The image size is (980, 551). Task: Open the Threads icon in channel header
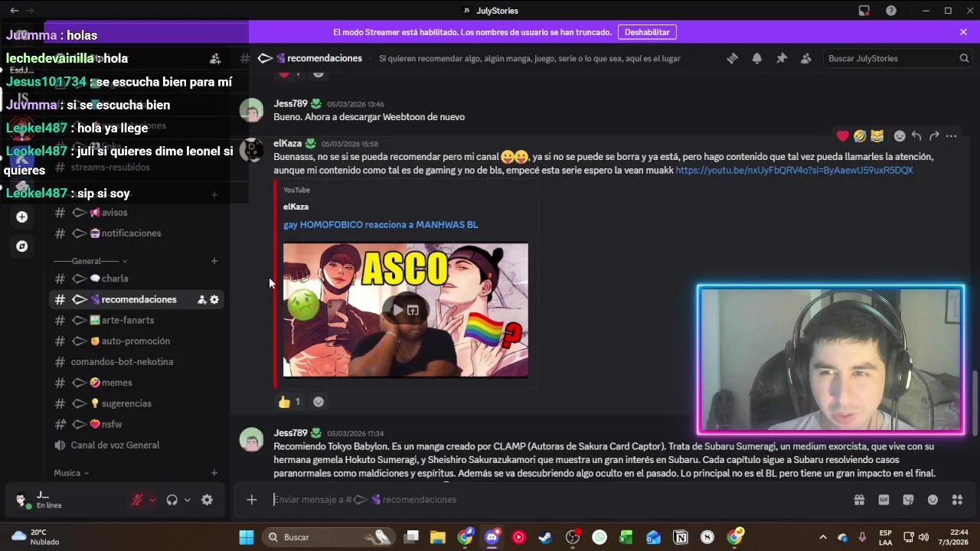[733, 58]
